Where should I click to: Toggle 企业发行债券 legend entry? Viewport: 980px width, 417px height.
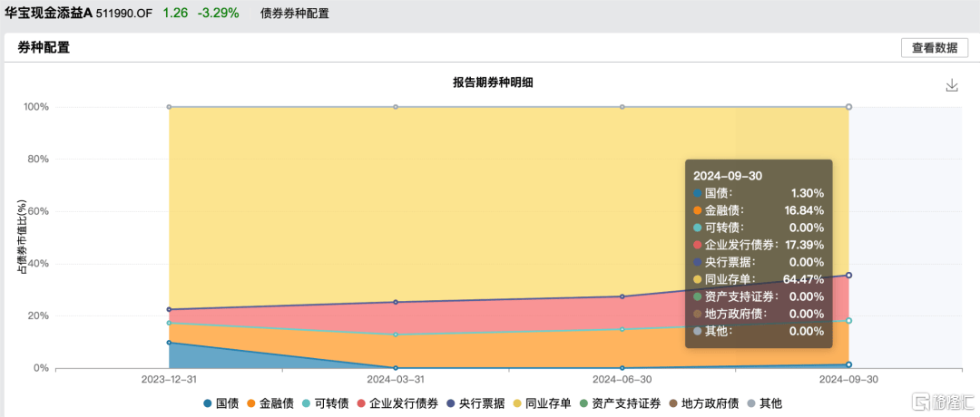tap(394, 402)
